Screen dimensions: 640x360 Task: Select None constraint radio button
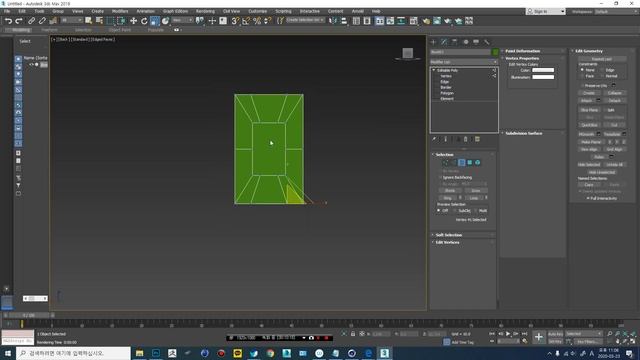pos(582,70)
